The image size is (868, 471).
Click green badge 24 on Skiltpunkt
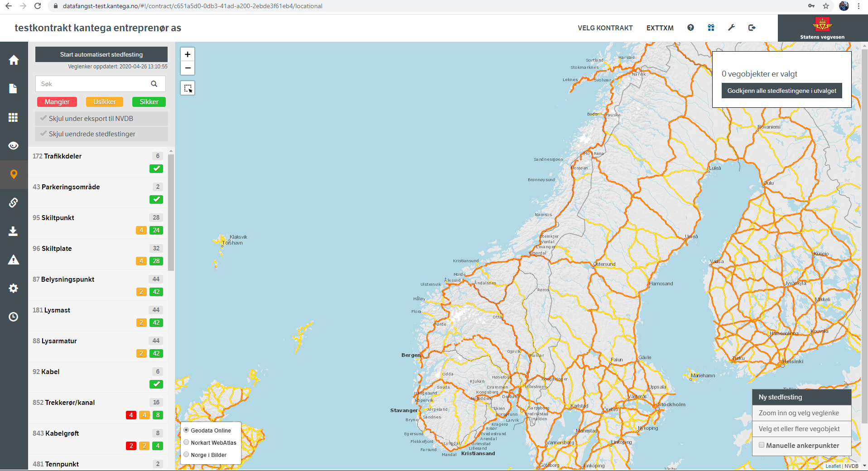tap(156, 230)
